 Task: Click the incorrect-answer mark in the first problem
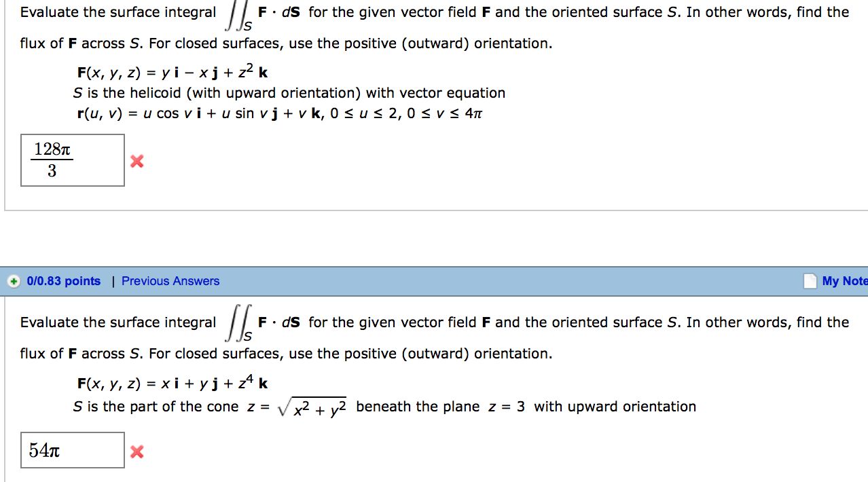tap(137, 161)
